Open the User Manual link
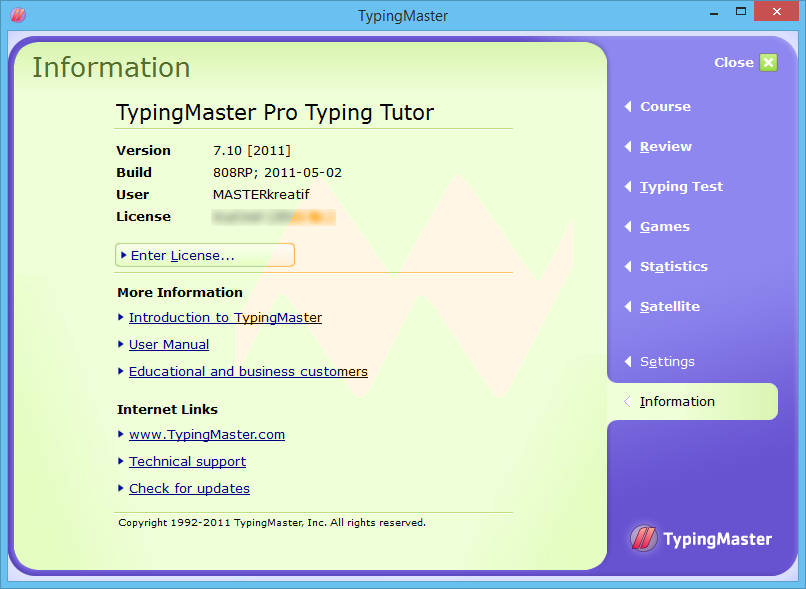Screen dimensions: 806x589 pos(169,344)
